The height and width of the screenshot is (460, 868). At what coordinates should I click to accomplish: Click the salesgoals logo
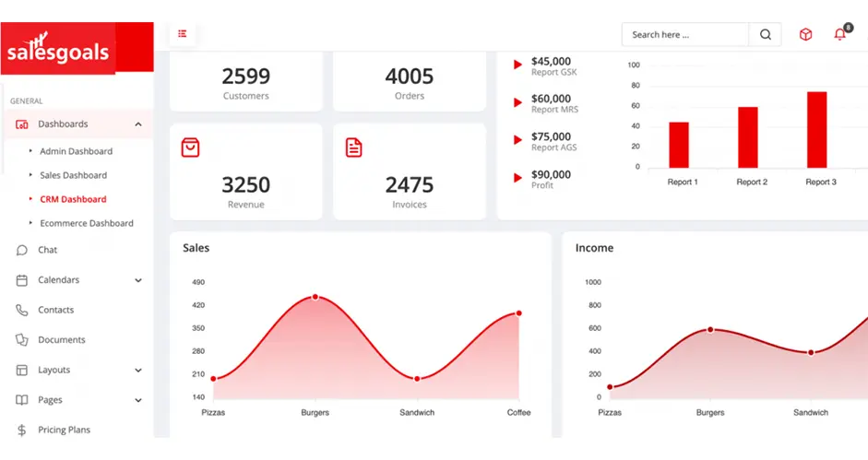[x=59, y=52]
